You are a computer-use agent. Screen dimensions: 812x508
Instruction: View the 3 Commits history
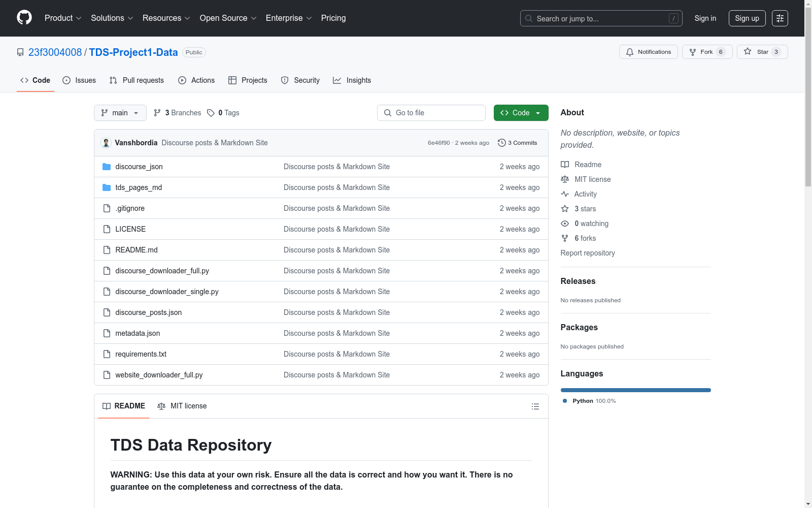[518, 143]
